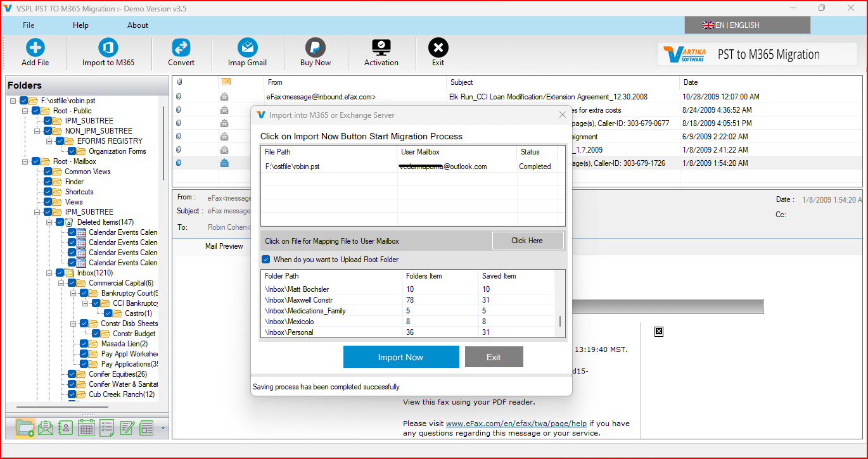This screenshot has height=459, width=868.
Task: Select the Convert toolbar icon
Action: pos(181,47)
